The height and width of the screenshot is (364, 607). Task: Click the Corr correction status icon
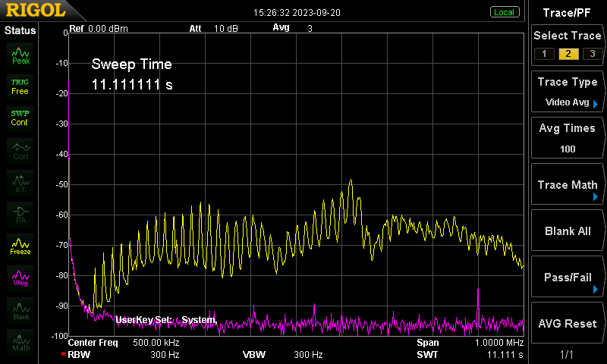pyautogui.click(x=20, y=151)
